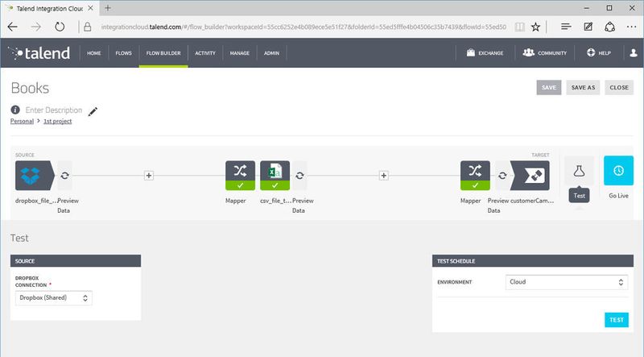Screen dimensions: 644x357
Task: Open the user profile icon
Action: (x=634, y=52)
